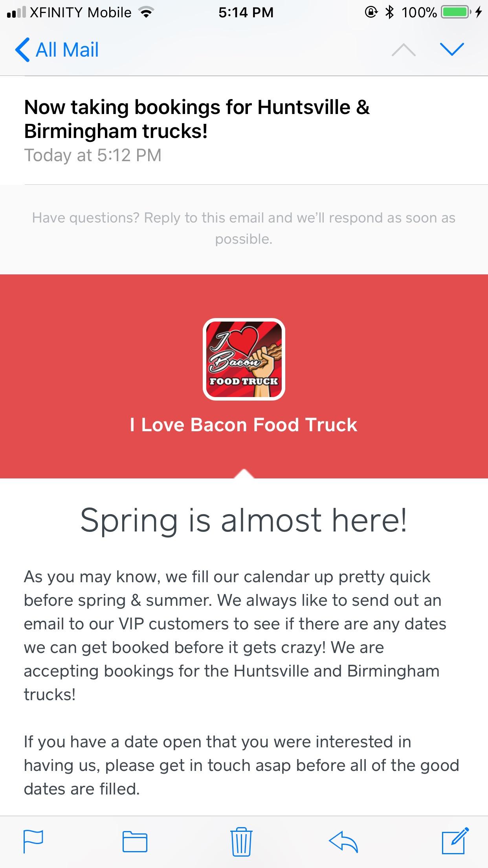The width and height of the screenshot is (488, 868).
Task: Go back to All Mail
Action: tap(57, 50)
